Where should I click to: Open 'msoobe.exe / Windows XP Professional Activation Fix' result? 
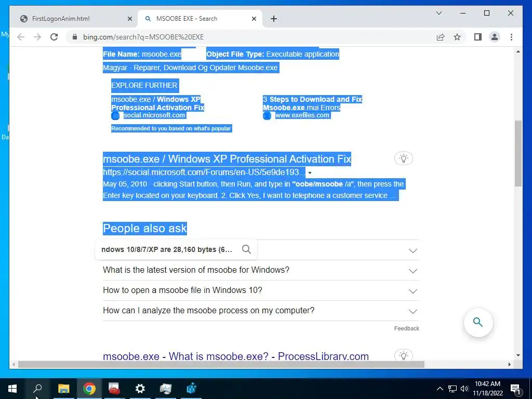pyautogui.click(x=227, y=159)
